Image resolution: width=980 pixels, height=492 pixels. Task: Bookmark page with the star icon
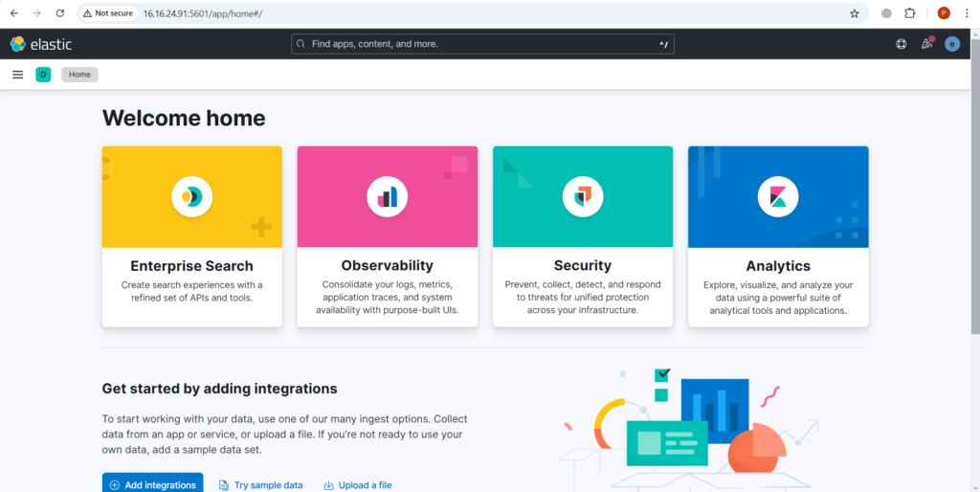pos(855,13)
